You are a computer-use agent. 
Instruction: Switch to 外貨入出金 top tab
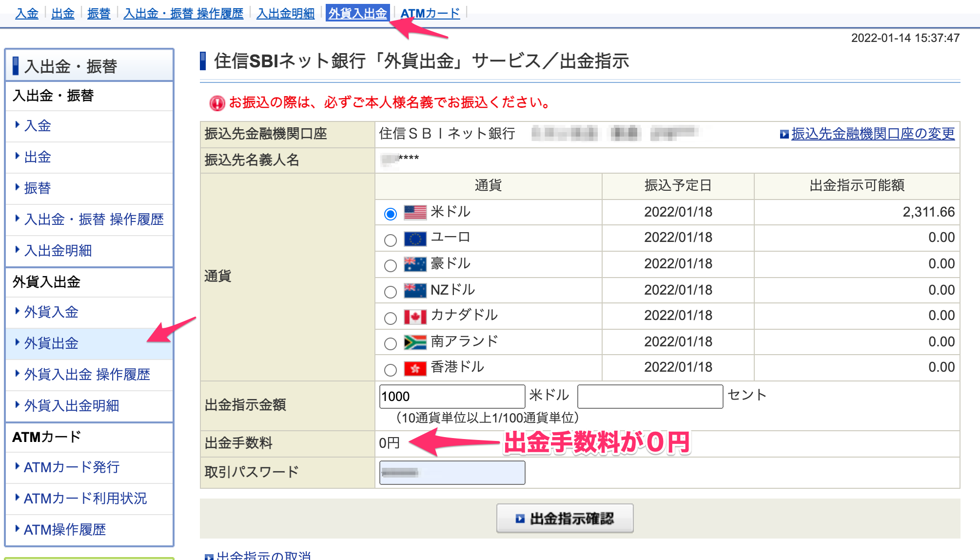click(358, 13)
